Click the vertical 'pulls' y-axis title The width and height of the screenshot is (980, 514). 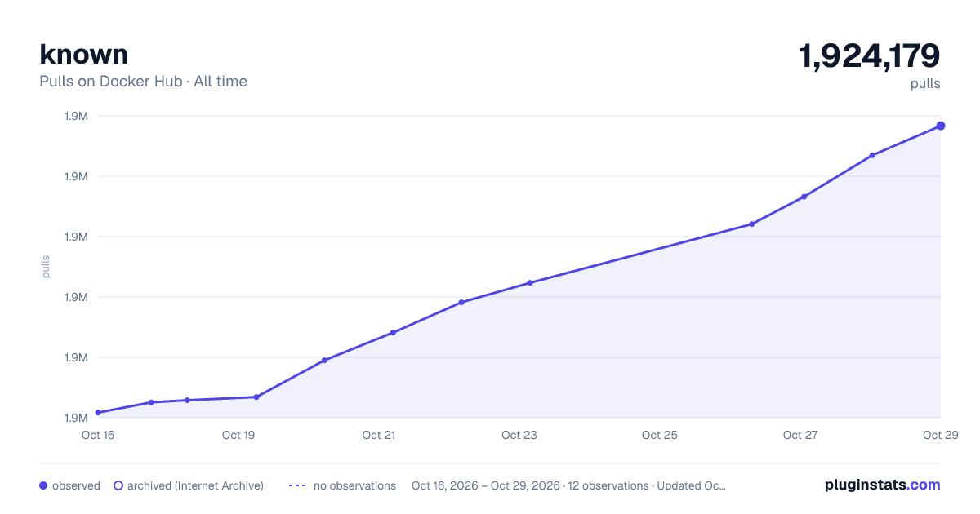pyautogui.click(x=46, y=267)
